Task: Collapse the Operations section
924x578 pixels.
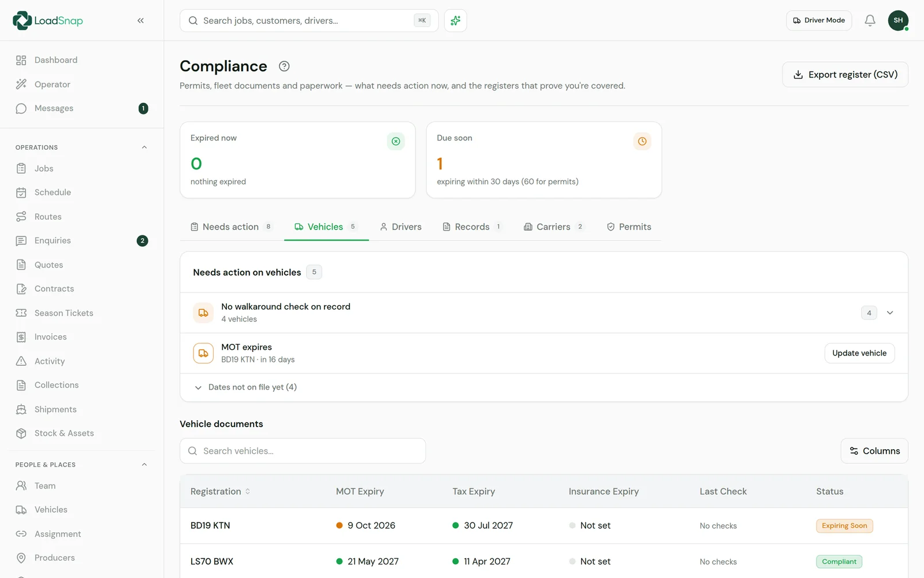Action: point(144,147)
